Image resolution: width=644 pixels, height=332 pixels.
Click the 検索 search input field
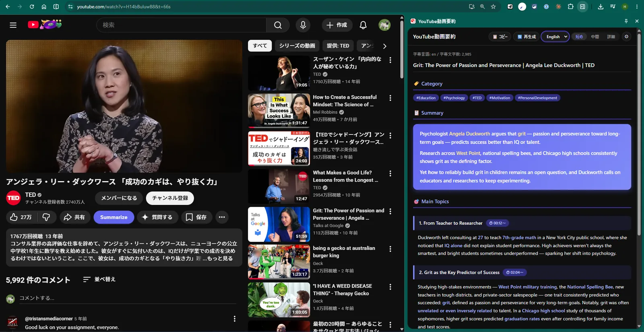181,25
